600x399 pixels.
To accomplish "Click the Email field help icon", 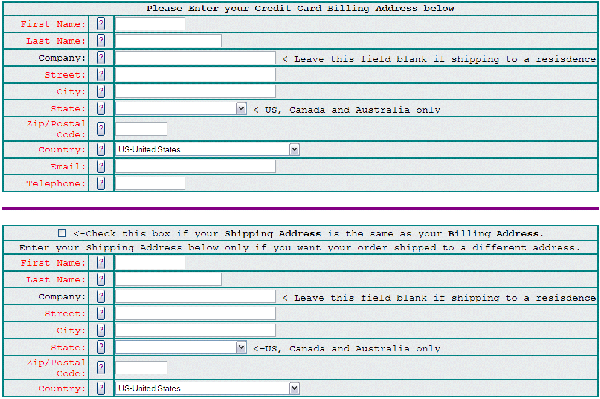I will click(101, 166).
